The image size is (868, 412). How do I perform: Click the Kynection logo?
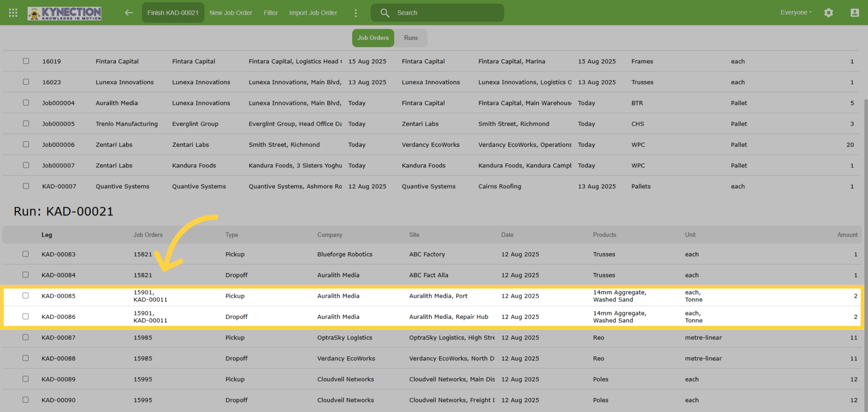(64, 13)
